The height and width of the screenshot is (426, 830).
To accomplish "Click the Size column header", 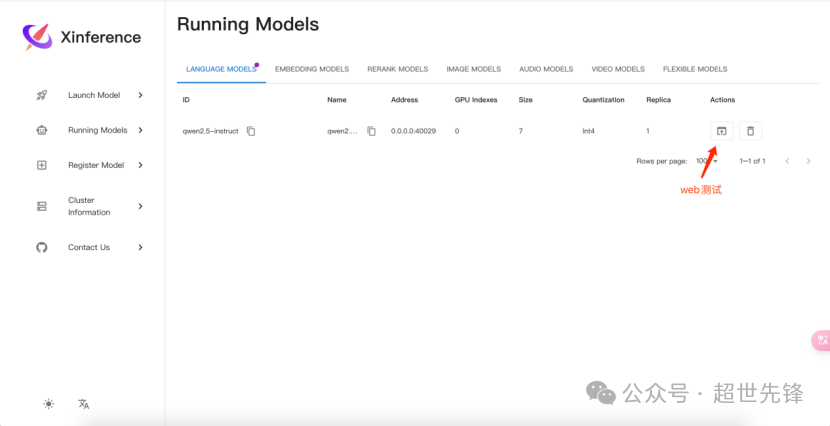I will coord(525,100).
